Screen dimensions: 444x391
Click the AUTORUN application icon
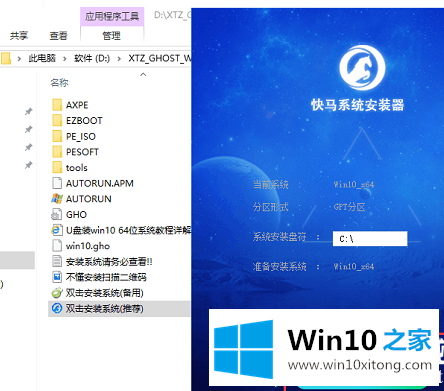tap(57, 199)
